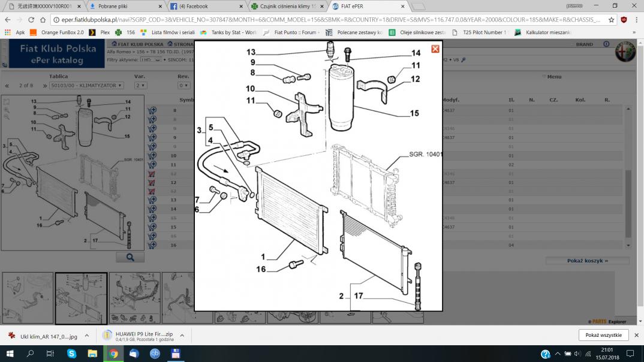The height and width of the screenshot is (362, 644).
Task: Select the highlighted second diagram thumbnail
Action: point(82,298)
